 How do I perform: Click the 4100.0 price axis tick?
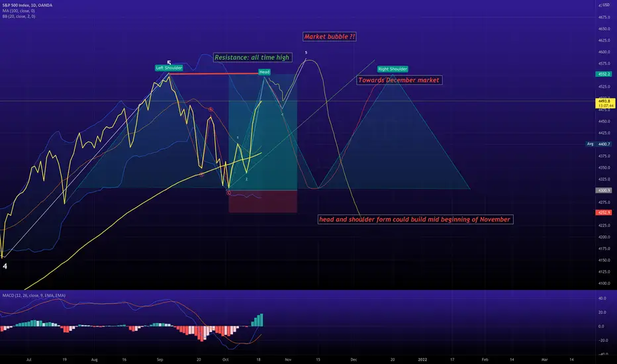point(604,283)
